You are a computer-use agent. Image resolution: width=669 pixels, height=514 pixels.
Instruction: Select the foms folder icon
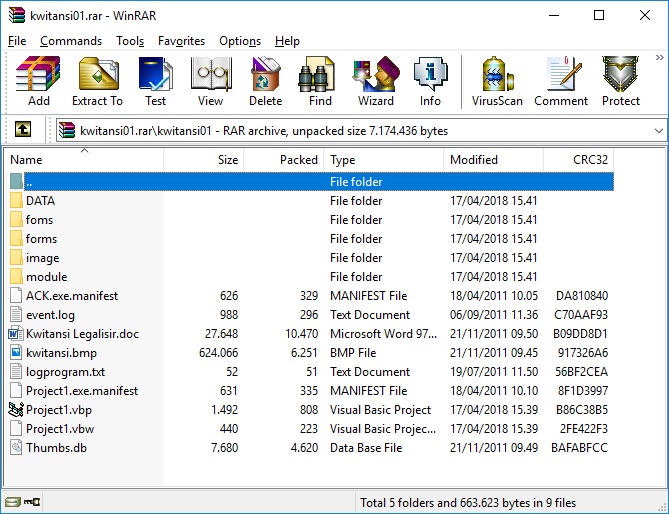click(x=16, y=220)
